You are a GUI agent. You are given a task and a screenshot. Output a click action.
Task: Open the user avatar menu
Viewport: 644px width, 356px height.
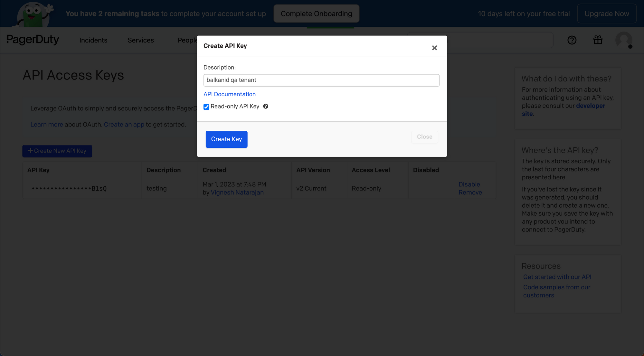(x=624, y=40)
